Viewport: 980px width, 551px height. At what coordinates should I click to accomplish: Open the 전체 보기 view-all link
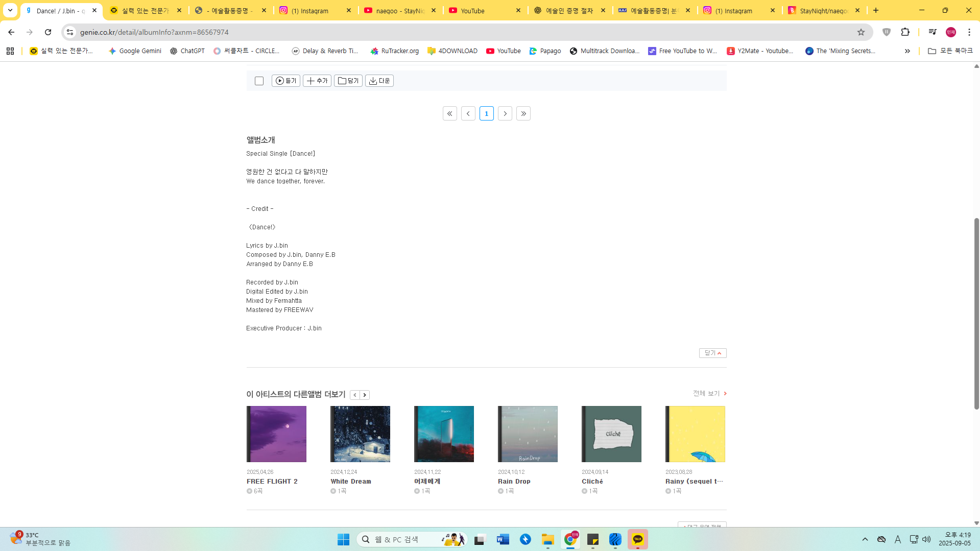709,393
